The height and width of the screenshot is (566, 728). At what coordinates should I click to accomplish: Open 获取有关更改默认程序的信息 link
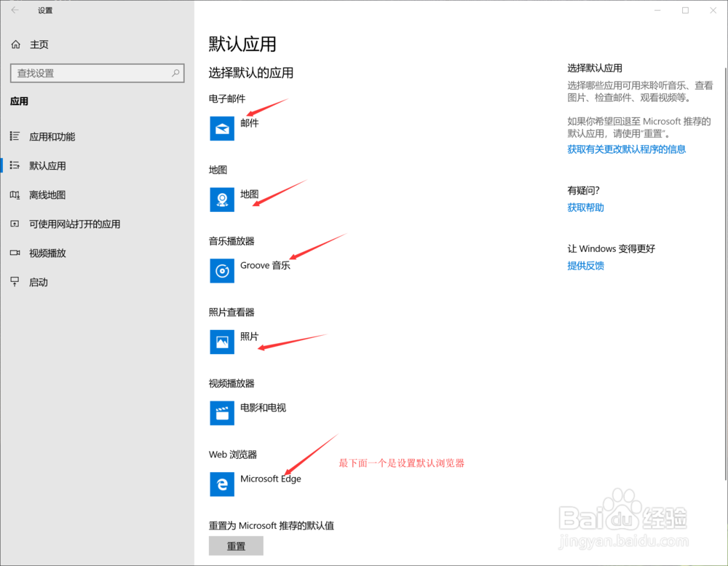pos(626,149)
